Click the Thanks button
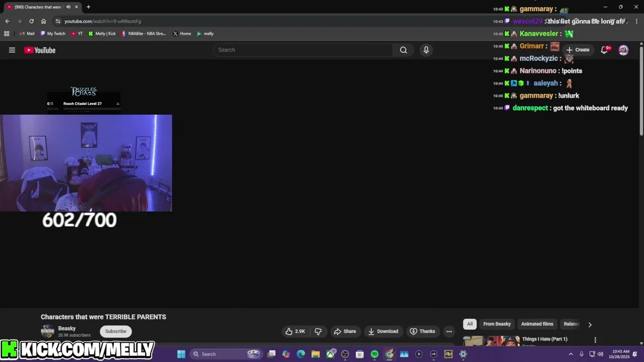The width and height of the screenshot is (644, 362). [x=422, y=331]
